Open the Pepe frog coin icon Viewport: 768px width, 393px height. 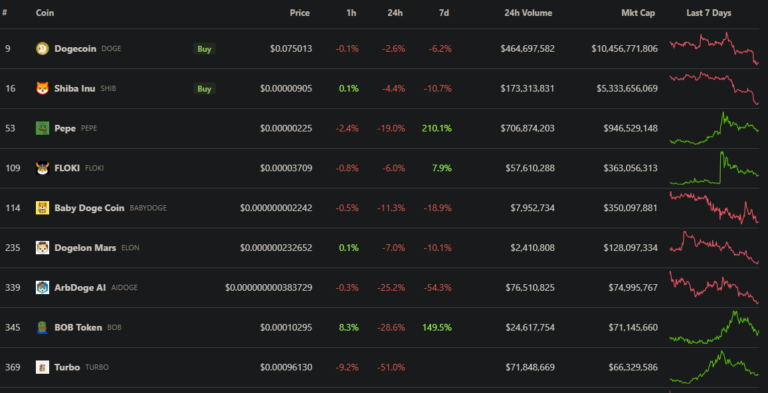point(43,128)
